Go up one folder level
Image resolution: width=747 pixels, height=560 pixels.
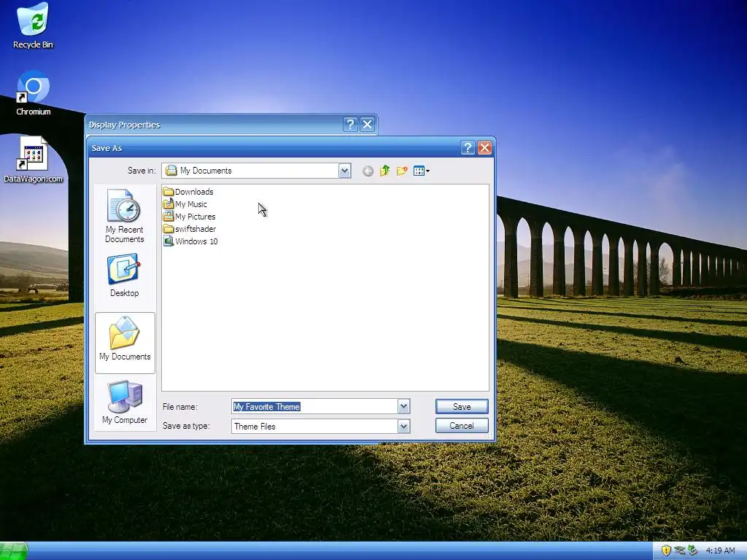coord(385,171)
